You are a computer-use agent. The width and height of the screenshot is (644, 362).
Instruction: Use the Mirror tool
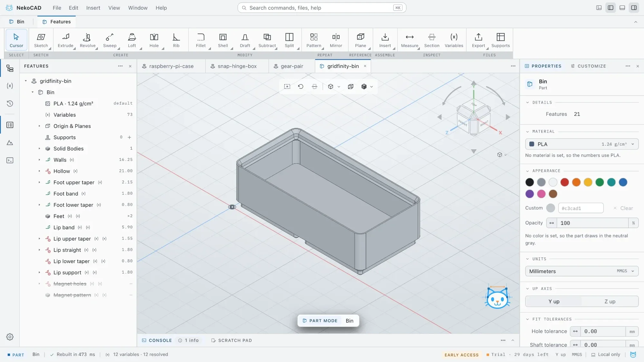point(336,40)
